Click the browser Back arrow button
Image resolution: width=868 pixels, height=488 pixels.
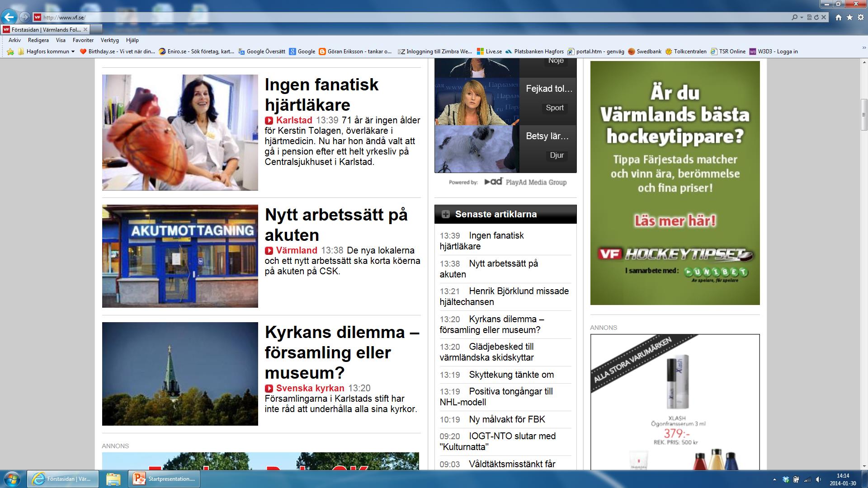tap(9, 17)
